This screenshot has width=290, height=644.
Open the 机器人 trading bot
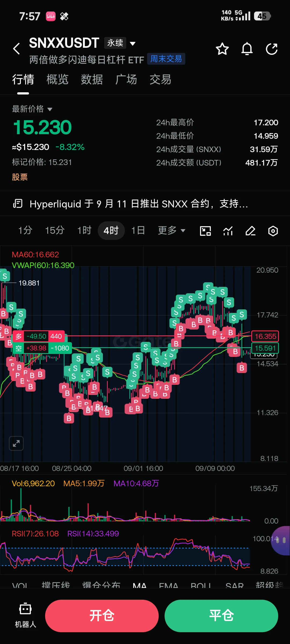26,615
